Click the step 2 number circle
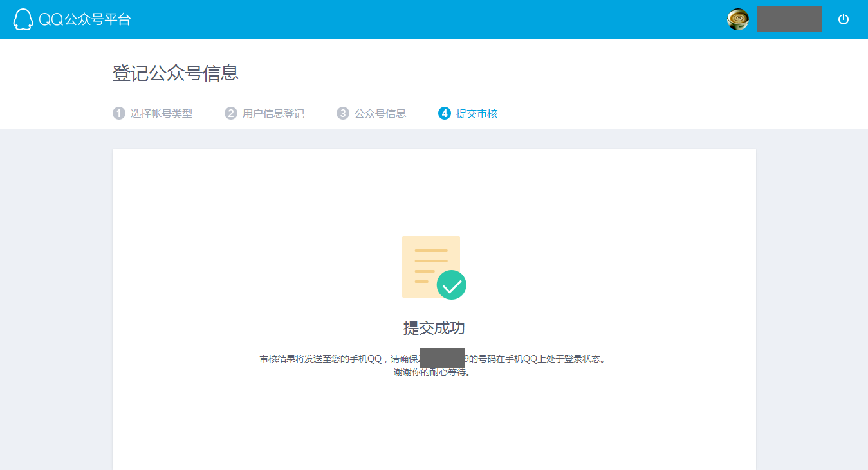The image size is (868, 470). tap(230, 114)
